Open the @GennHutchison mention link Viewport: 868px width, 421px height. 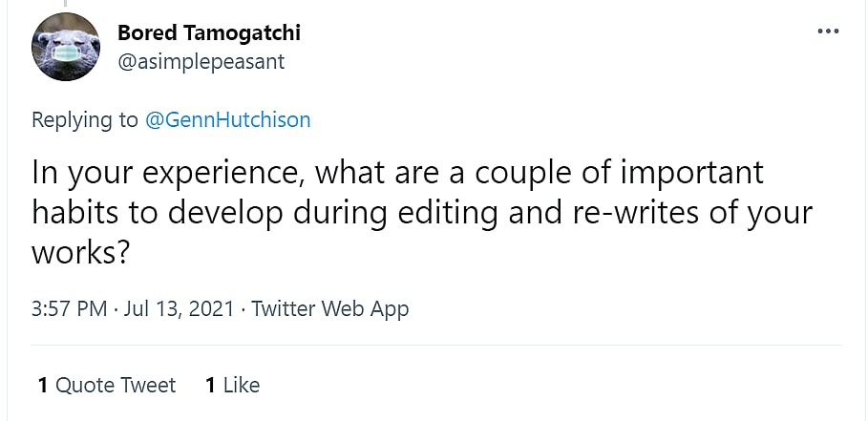pyautogui.click(x=227, y=119)
